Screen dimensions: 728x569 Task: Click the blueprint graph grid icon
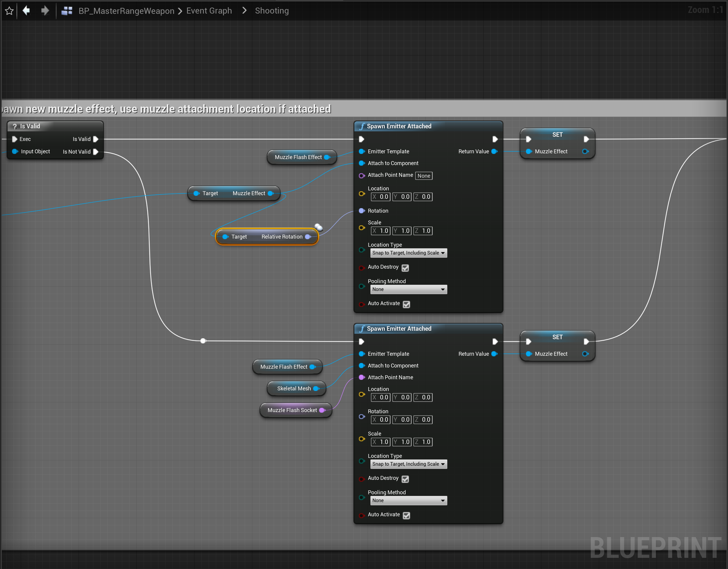point(67,11)
